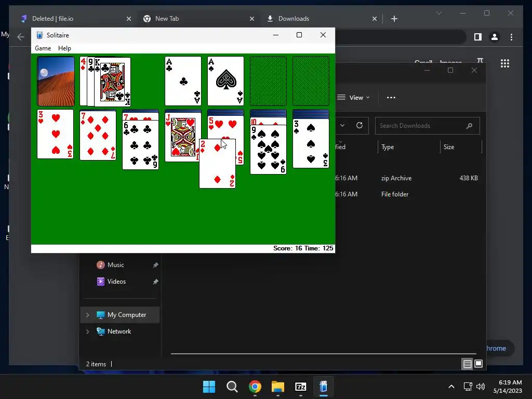
Task: Switch to large thumbnails view layout
Action: [478, 364]
